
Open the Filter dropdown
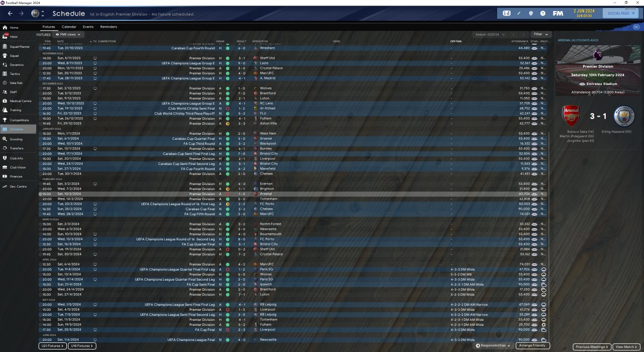541,35
